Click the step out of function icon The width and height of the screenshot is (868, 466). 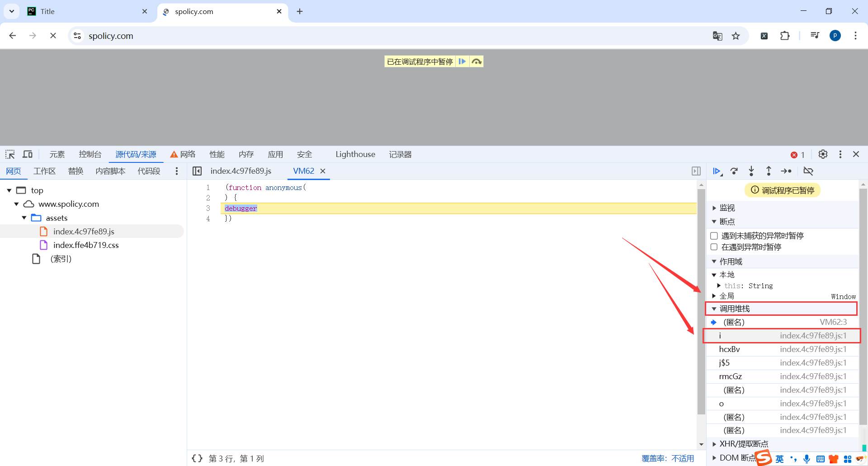click(769, 171)
